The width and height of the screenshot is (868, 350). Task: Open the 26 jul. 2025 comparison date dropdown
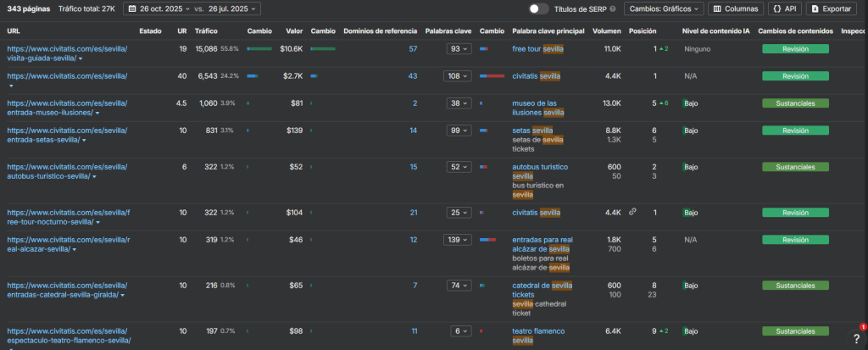(x=230, y=8)
